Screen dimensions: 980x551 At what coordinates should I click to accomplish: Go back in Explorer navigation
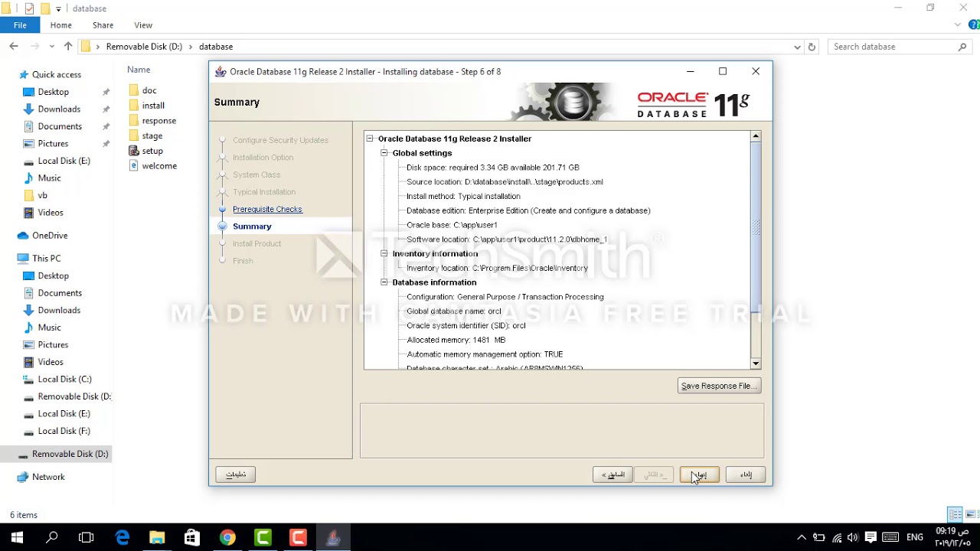[14, 47]
